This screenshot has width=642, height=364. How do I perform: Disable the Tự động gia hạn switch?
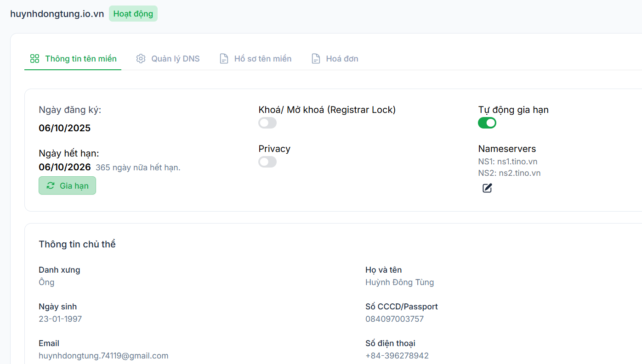click(487, 123)
